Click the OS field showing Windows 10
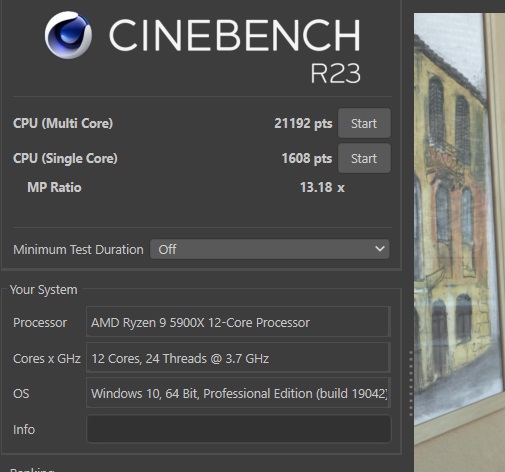The width and height of the screenshot is (505, 472). point(238,393)
